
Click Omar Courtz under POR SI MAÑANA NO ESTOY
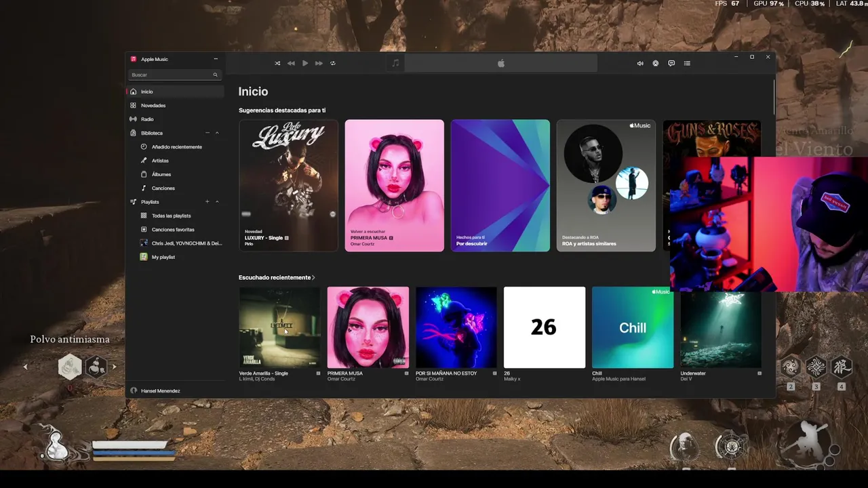[429, 379]
